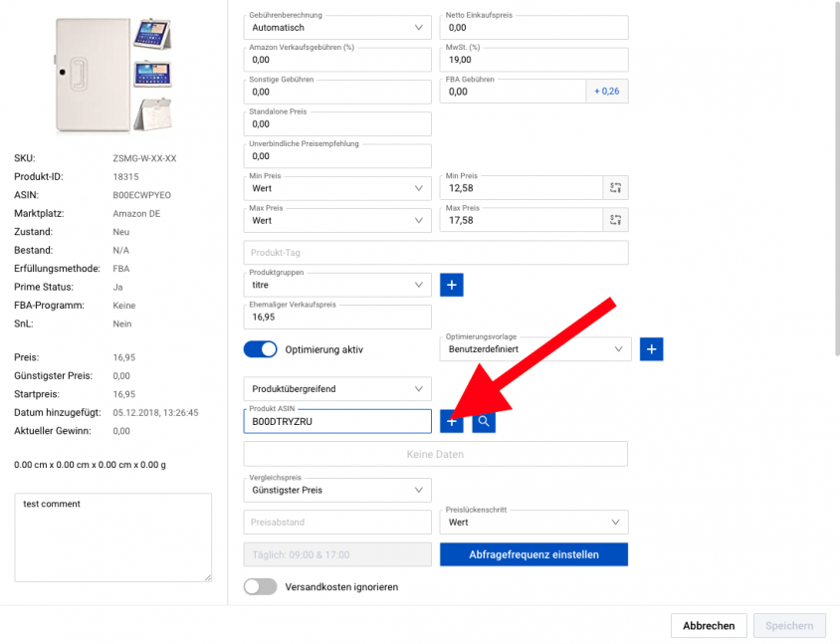
Task: Apply the +0,26 FBA Gebühren suggestion
Action: (x=607, y=92)
